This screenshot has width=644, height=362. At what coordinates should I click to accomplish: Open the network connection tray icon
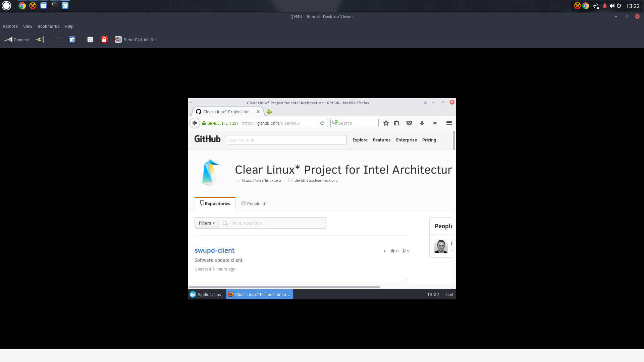pos(596,6)
